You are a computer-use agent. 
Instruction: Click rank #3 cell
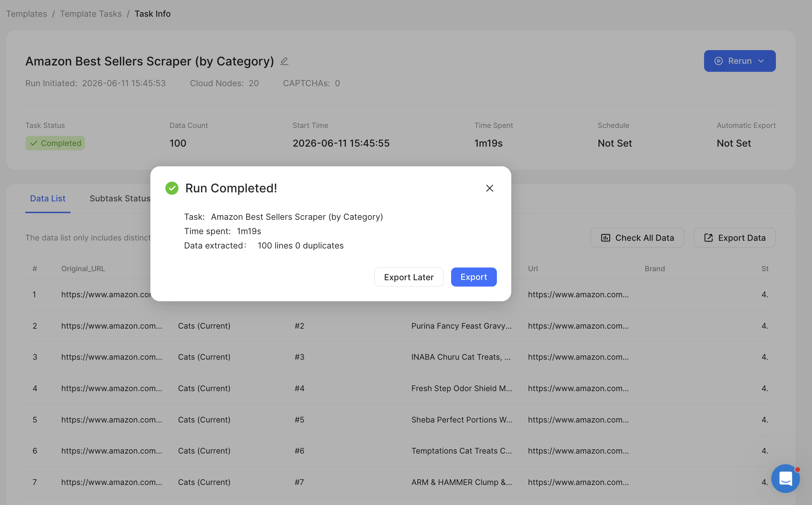[299, 357]
